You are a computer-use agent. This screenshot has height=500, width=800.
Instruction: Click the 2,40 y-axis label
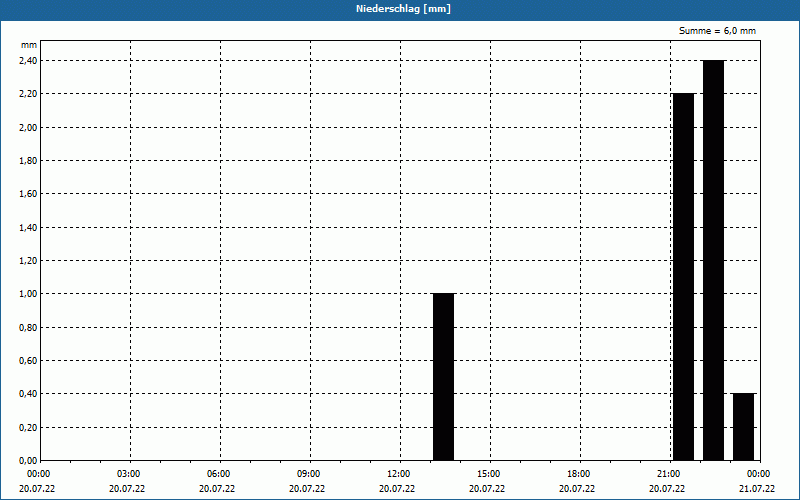28,61
